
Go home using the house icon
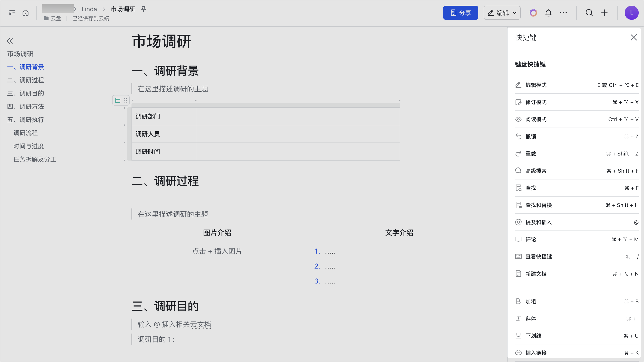(x=26, y=13)
